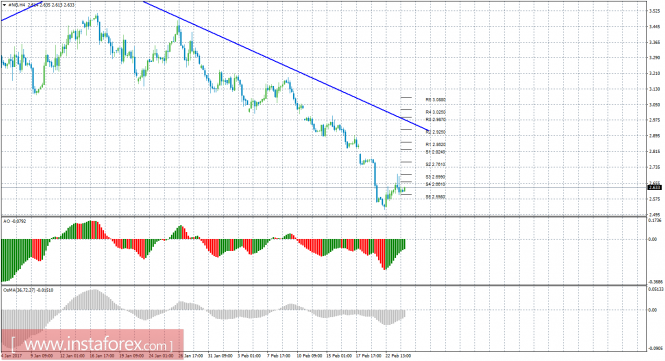Image resolution: width=665 pixels, height=361 pixels.
Task: Click the 10 Feb 09:00 date axis label
Action: coord(309,356)
